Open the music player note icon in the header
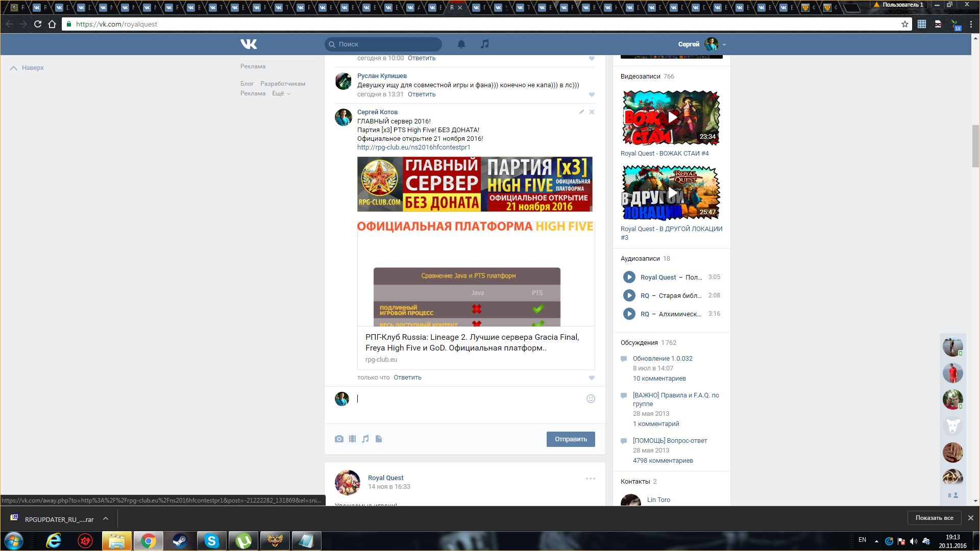Screen dimensions: 980x551 pos(485,44)
